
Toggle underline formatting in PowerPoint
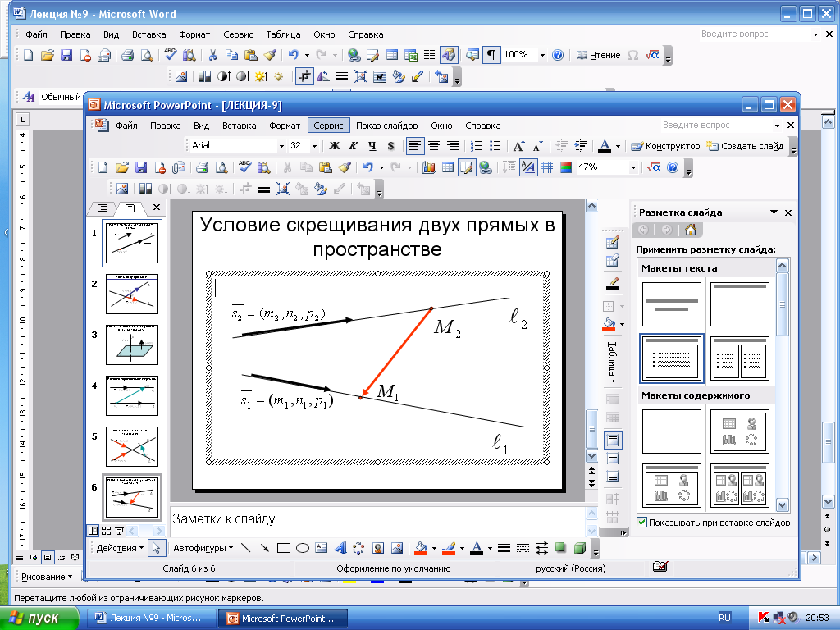(372, 146)
